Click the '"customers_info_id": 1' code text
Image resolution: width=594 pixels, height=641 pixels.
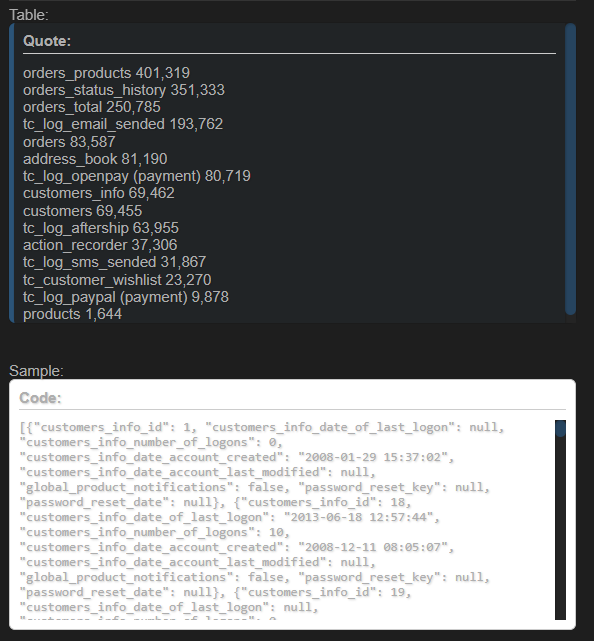pos(112,427)
